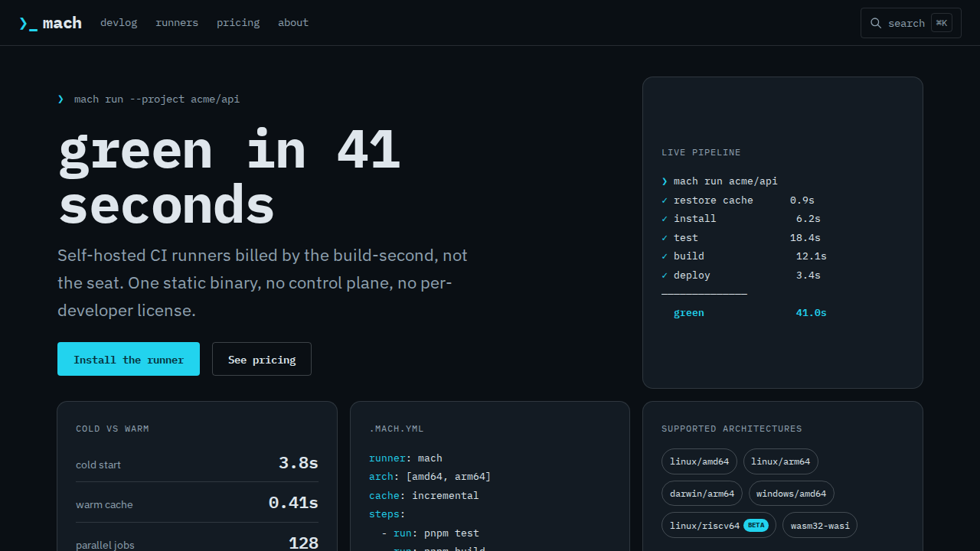980x551 pixels.
Task: Open the devlog nav item
Action: click(119, 23)
